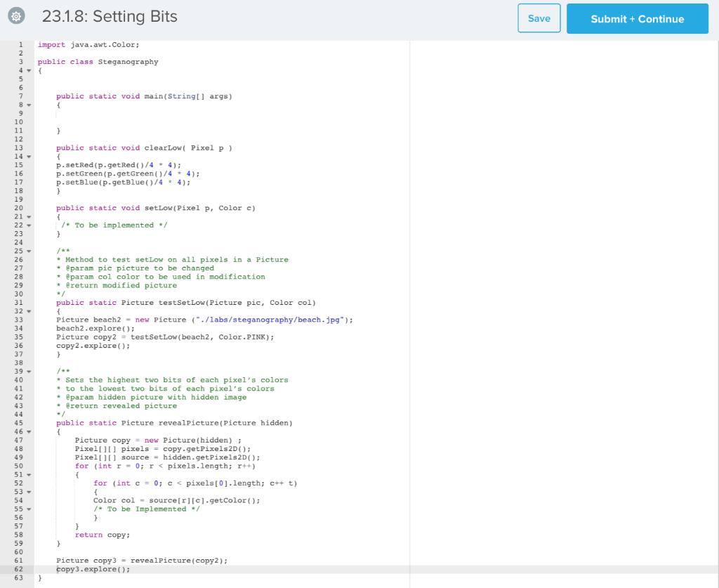The image size is (719, 588).
Task: Click Submit + Continue
Action: [637, 19]
